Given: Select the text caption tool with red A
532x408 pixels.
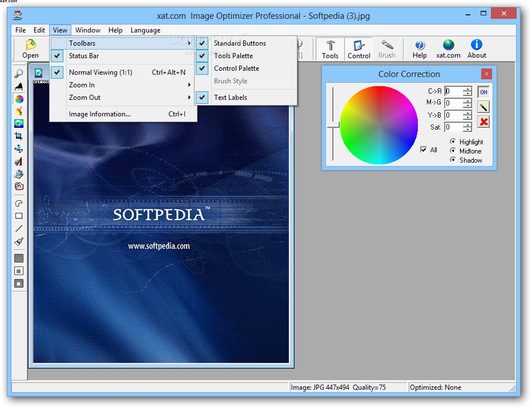Looking at the screenshot, I should (19, 161).
